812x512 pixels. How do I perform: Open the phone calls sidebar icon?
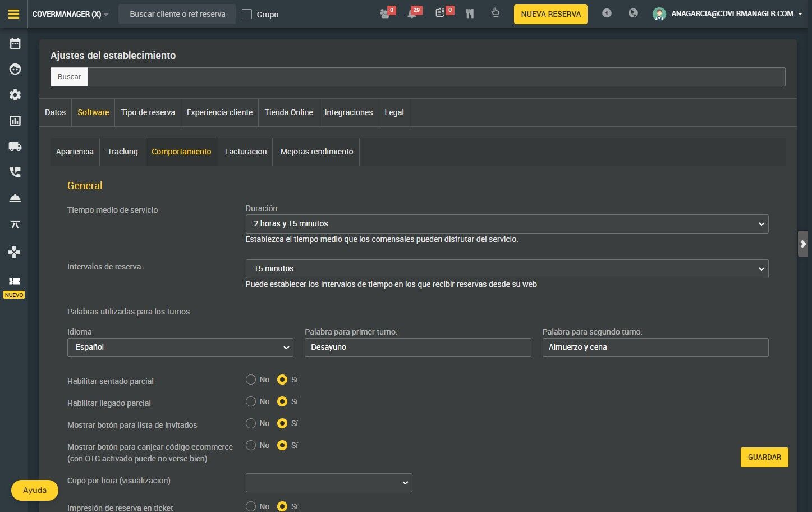pos(15,172)
